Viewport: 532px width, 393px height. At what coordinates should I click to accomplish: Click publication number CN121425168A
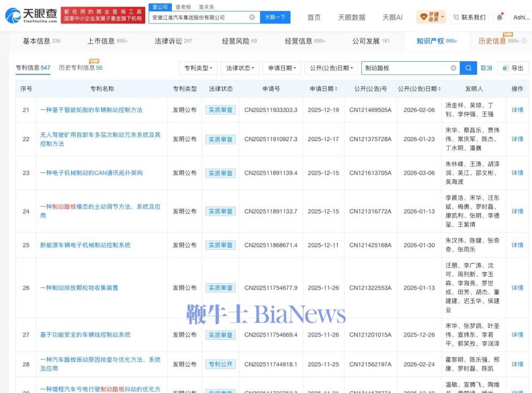click(x=370, y=245)
